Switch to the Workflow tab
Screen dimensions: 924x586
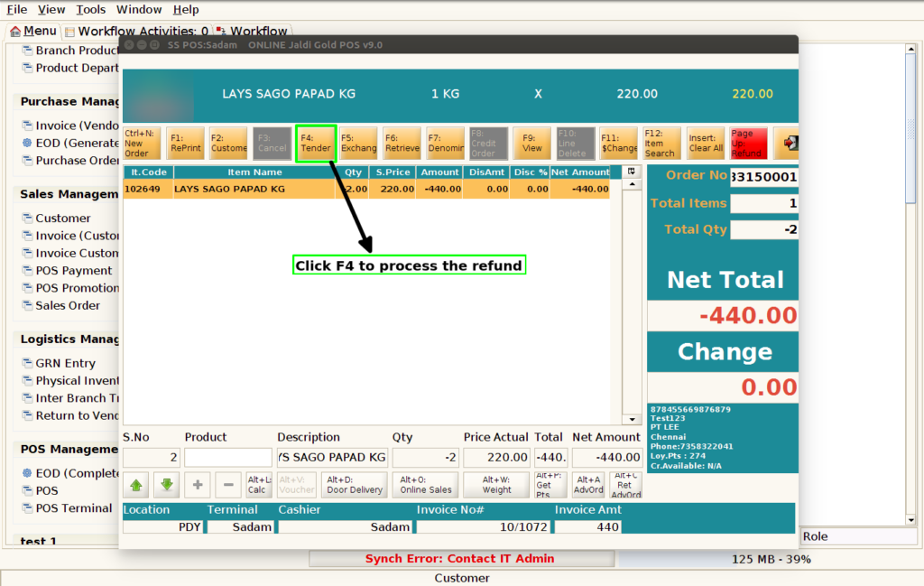252,31
